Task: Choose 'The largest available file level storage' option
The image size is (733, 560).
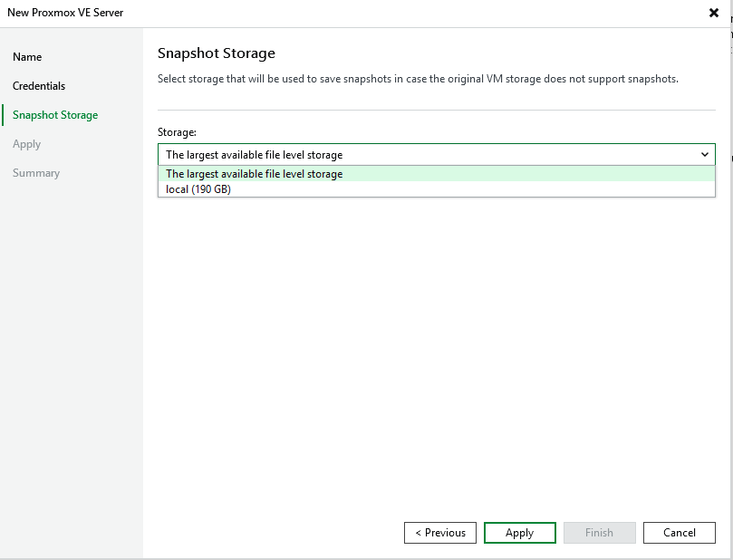Action: coord(436,174)
